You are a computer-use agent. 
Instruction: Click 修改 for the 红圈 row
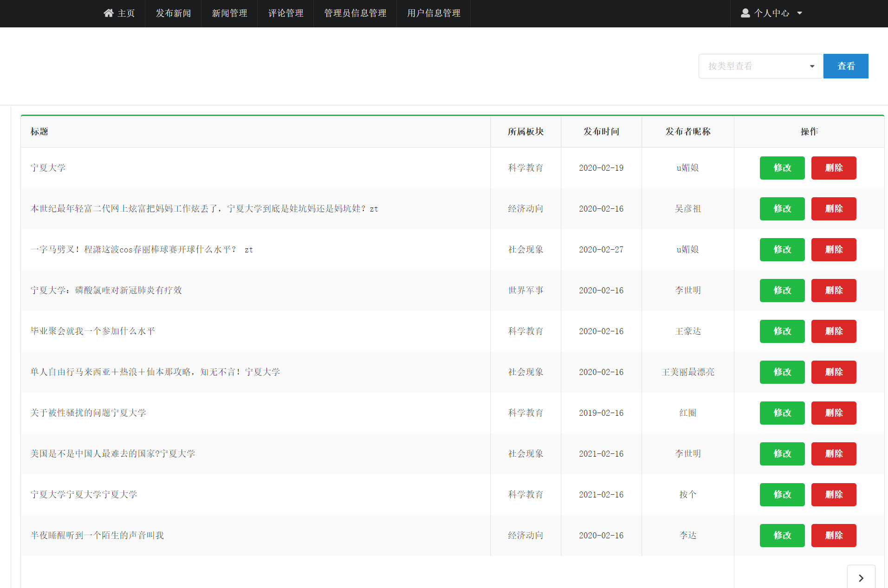[782, 413]
